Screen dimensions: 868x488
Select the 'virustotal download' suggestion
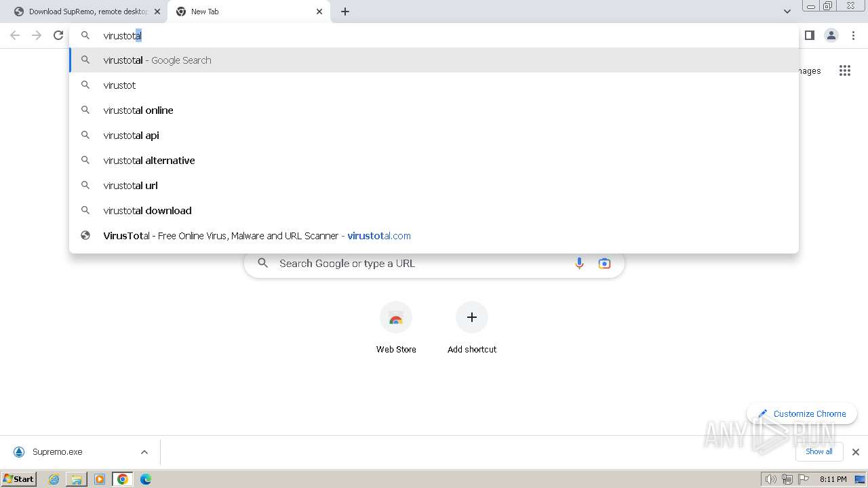[x=434, y=211]
